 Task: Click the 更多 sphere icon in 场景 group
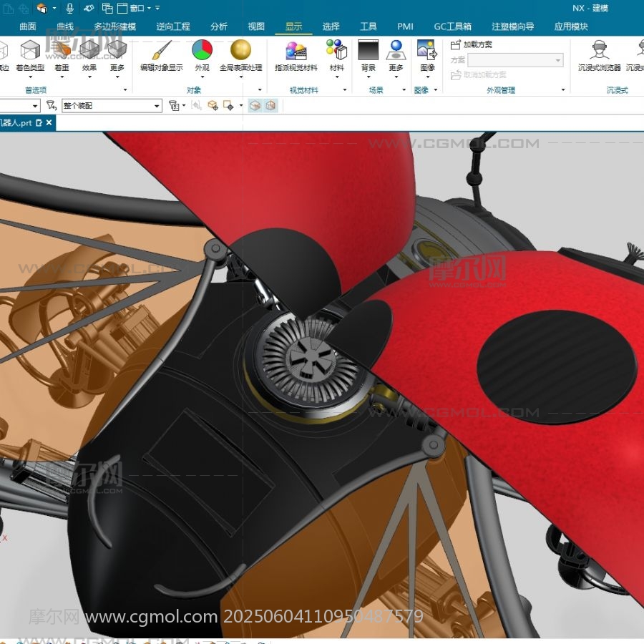click(x=396, y=49)
